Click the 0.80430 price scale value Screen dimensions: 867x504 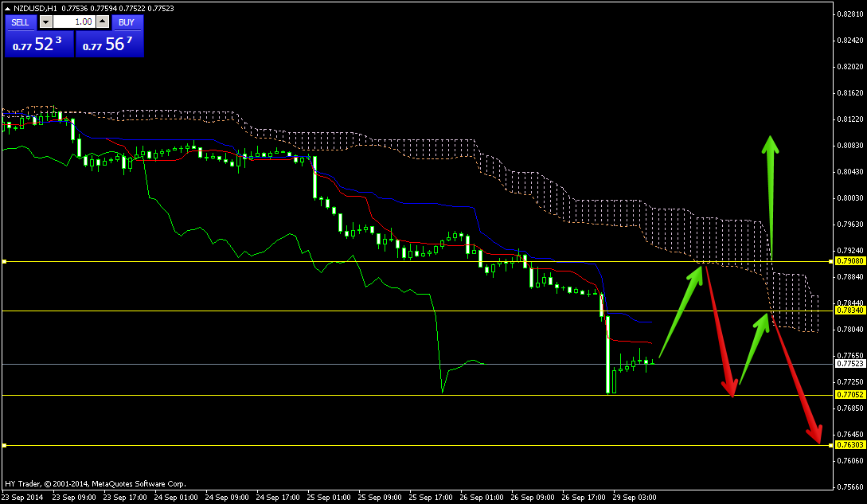click(x=850, y=171)
